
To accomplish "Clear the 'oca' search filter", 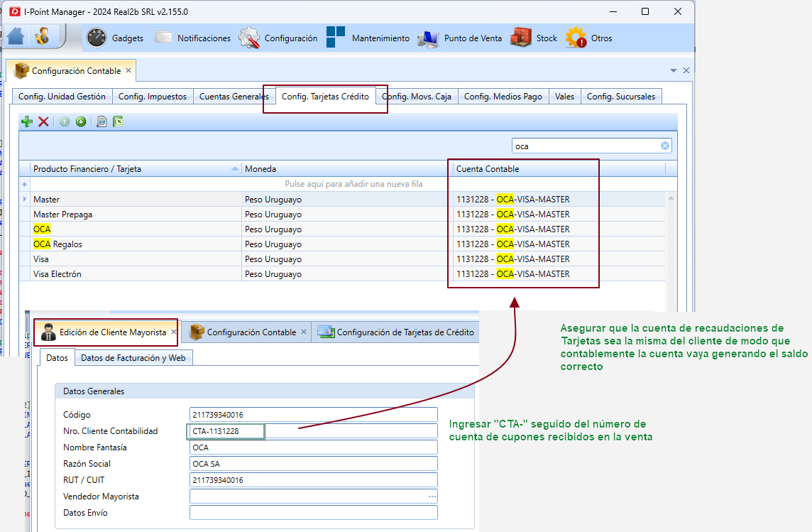I will pyautogui.click(x=665, y=146).
